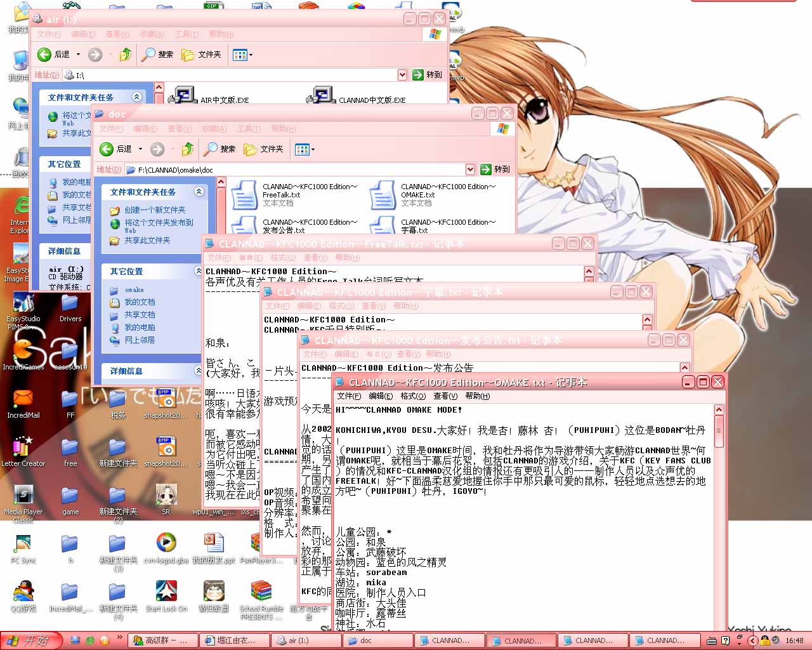Select the cvn-ksgsd.gba desktop file
Screen dimensions: 812x650
point(166,548)
